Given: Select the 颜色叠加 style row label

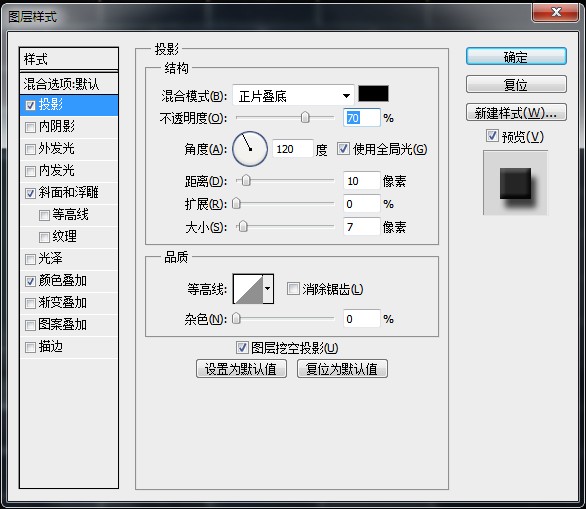Looking at the screenshot, I should tap(63, 281).
